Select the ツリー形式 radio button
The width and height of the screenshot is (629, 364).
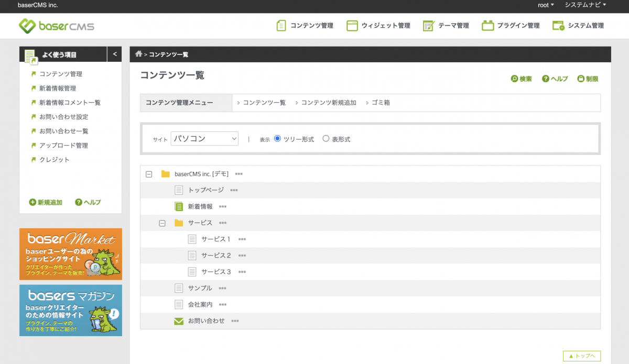(x=278, y=139)
